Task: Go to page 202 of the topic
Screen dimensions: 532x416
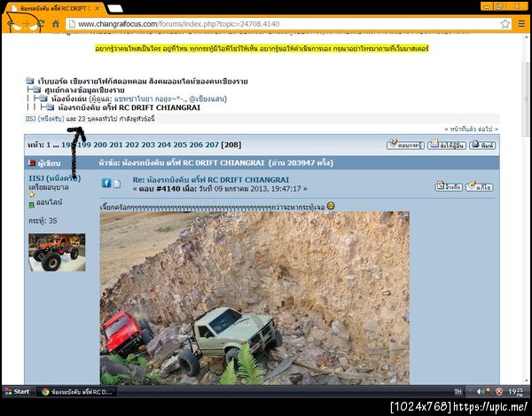Action: (131, 145)
